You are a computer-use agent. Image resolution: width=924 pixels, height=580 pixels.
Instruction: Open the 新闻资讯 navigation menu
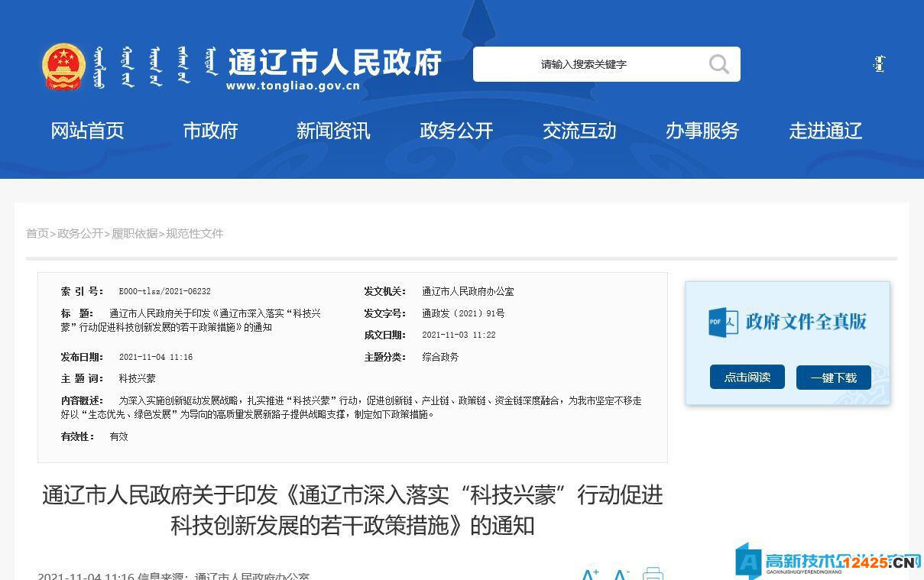(x=333, y=131)
